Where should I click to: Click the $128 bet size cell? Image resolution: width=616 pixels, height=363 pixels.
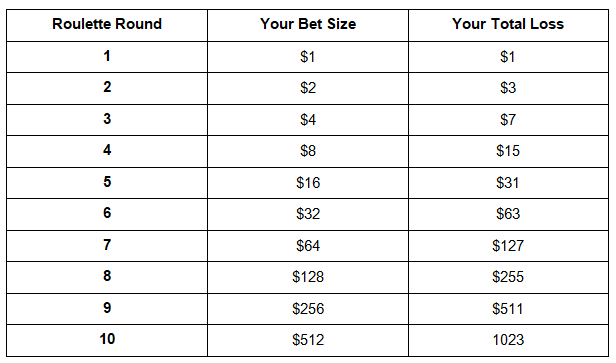(x=308, y=277)
